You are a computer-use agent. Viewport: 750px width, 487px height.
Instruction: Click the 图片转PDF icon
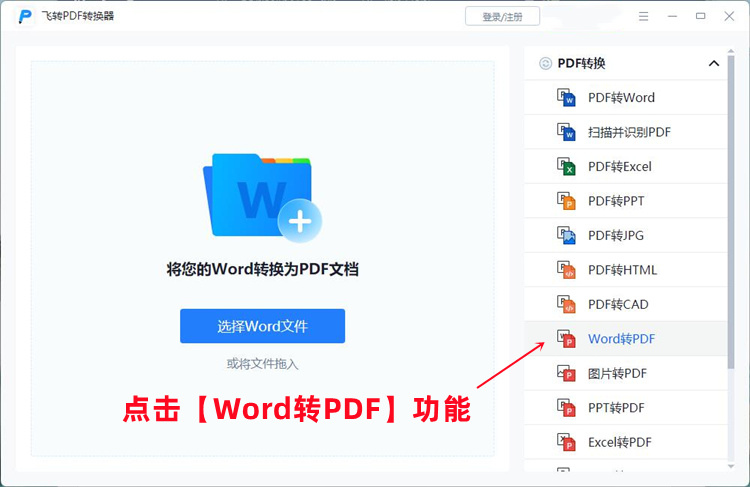tap(567, 373)
